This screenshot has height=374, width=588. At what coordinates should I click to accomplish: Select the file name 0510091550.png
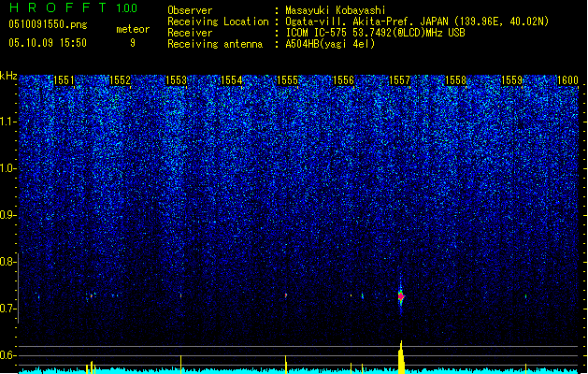pos(48,24)
